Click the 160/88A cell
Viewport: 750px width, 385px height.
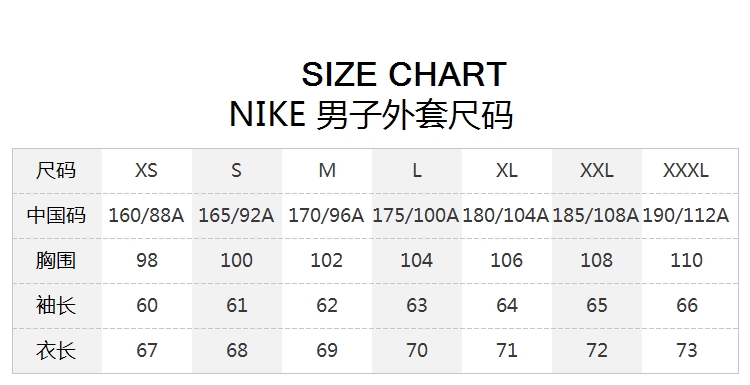tap(146, 215)
